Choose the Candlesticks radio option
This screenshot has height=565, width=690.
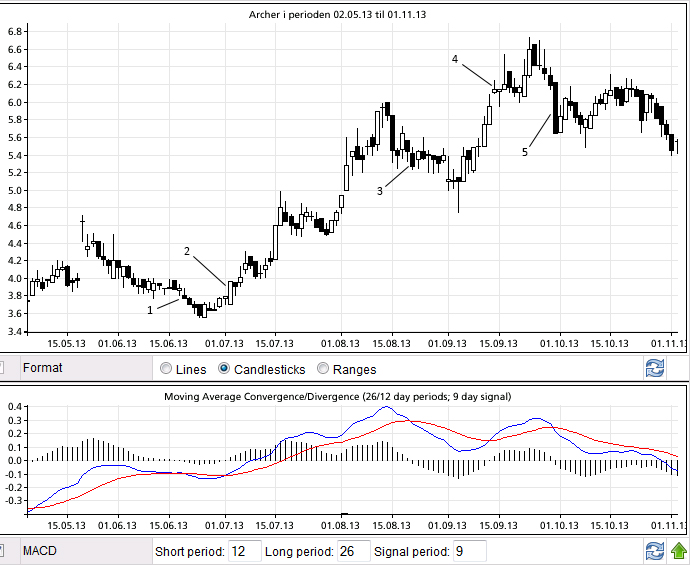click(225, 369)
